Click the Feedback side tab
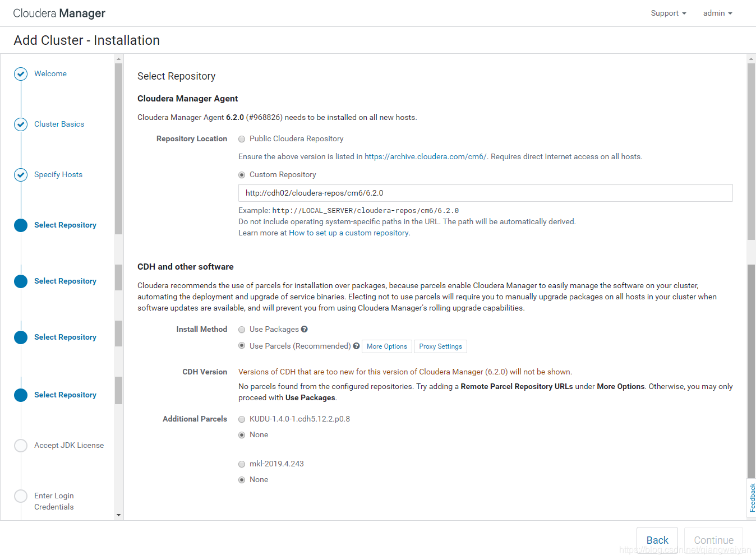Viewport: 756px width, 560px height. pyautogui.click(x=752, y=498)
